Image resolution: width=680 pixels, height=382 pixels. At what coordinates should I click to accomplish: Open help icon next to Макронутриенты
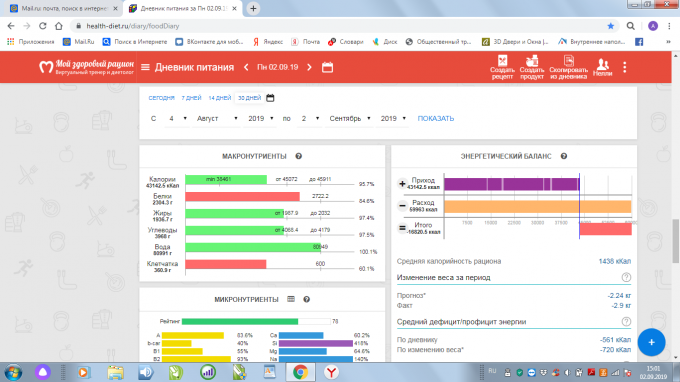(298, 156)
